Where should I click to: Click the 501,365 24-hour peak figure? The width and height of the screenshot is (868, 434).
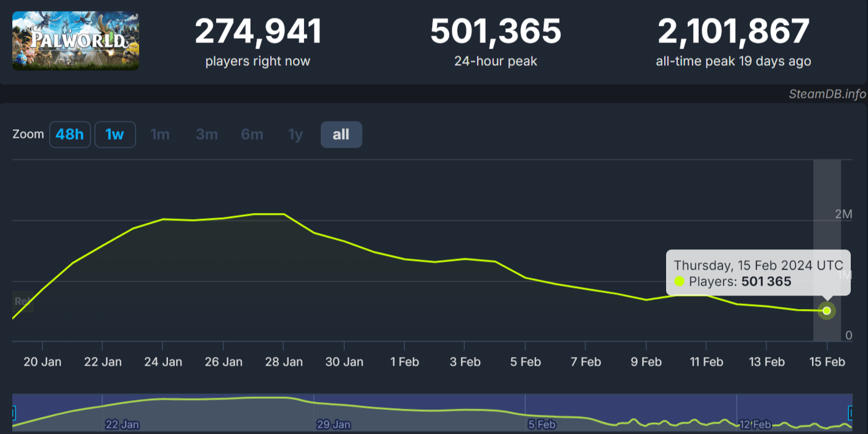click(496, 31)
